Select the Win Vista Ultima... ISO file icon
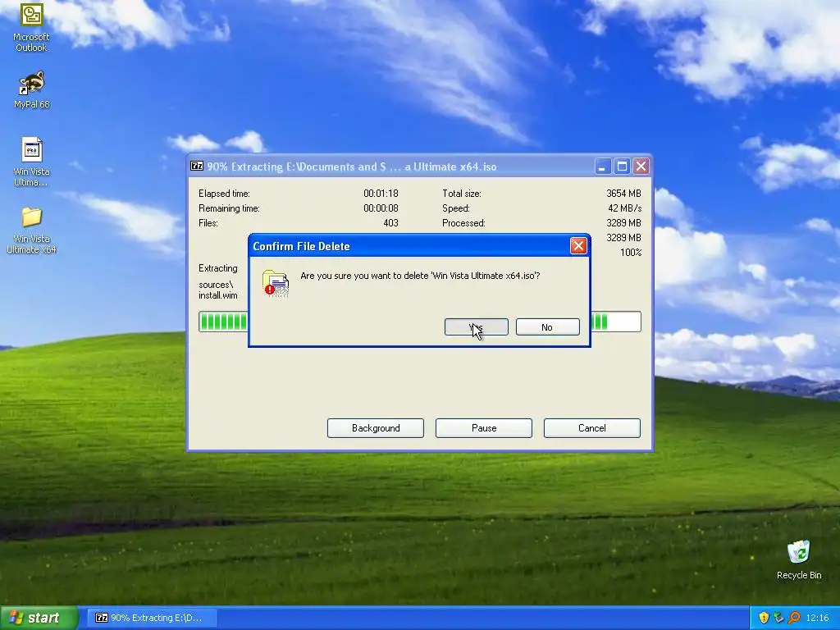 [x=31, y=162]
